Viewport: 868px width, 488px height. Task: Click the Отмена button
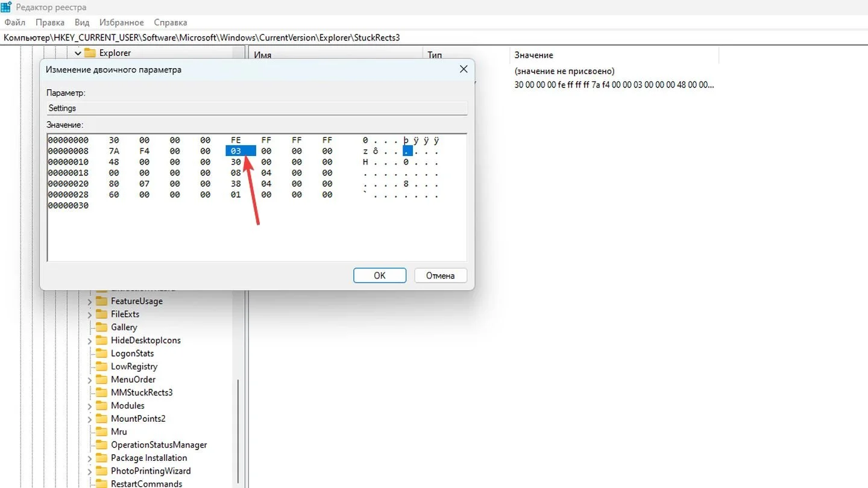[x=441, y=275]
